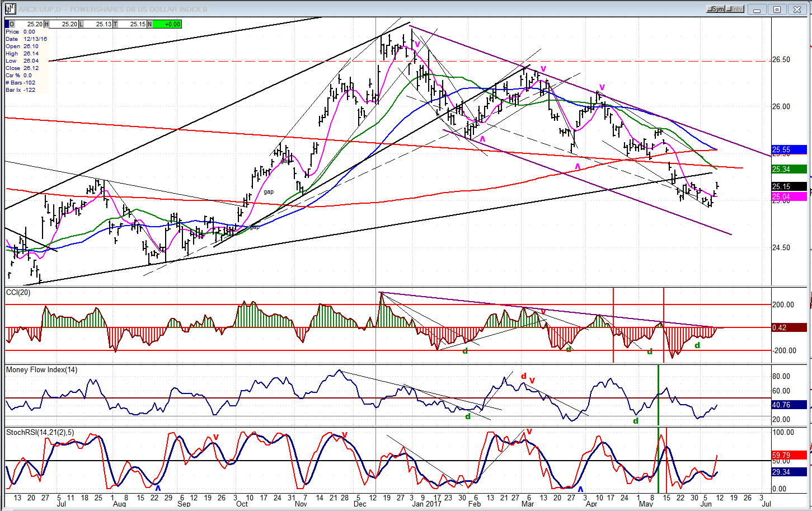Click the May label on the date axis
The width and height of the screenshot is (812, 511).
click(646, 504)
